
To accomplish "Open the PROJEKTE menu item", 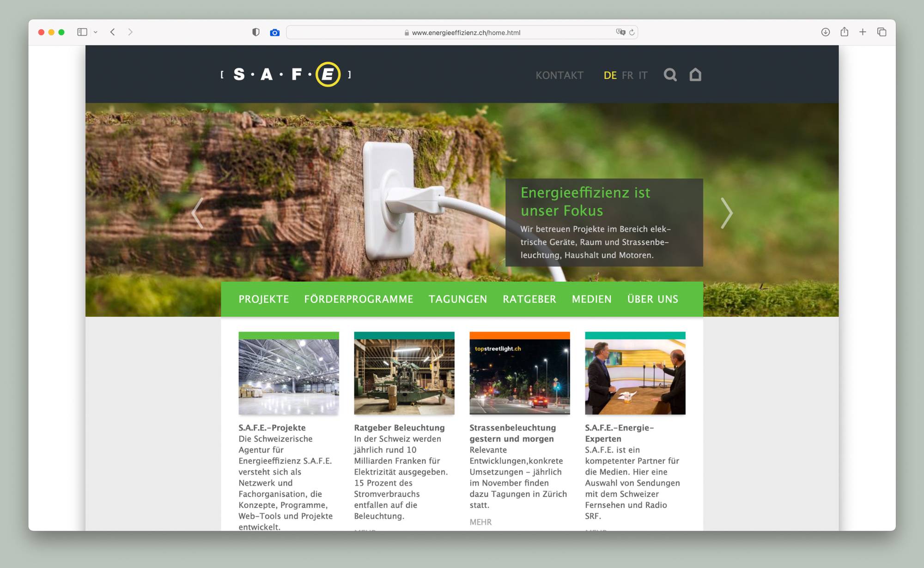I will point(264,299).
